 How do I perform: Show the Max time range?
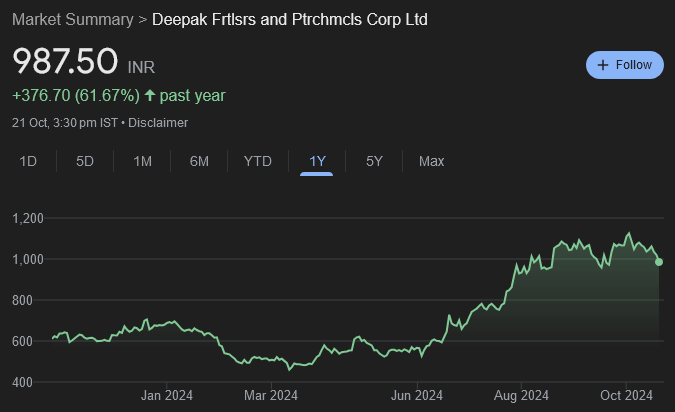click(x=431, y=161)
